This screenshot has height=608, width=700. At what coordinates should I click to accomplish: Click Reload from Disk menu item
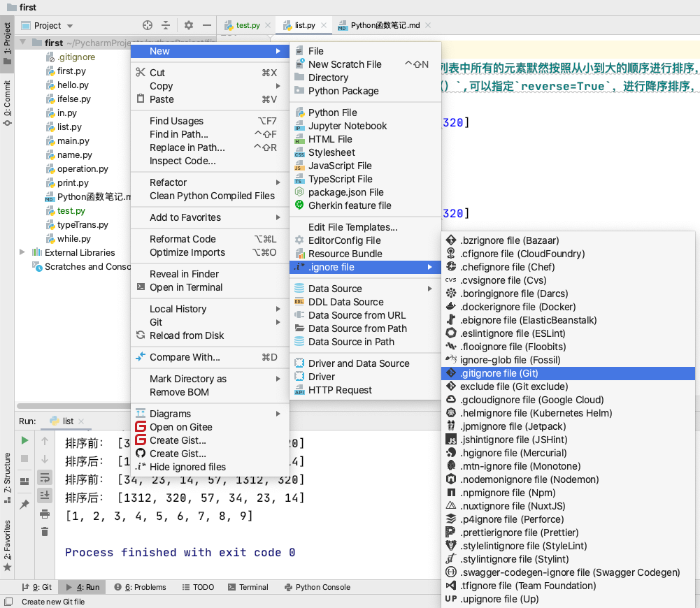[210, 335]
